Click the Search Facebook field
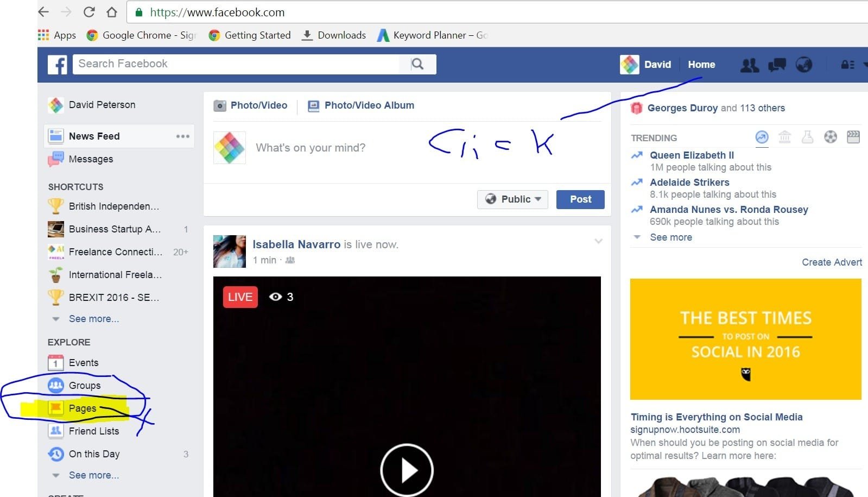The height and width of the screenshot is (497, 868). (236, 64)
